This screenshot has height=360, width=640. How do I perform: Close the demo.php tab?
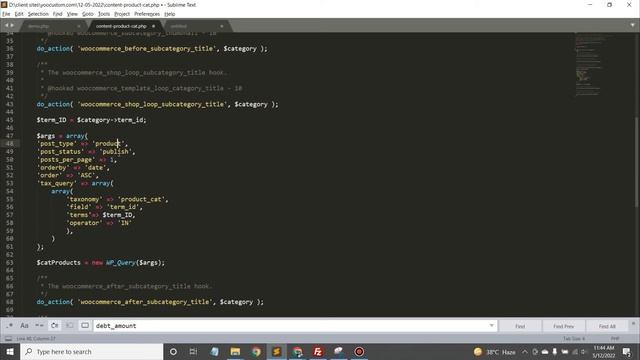(79, 26)
